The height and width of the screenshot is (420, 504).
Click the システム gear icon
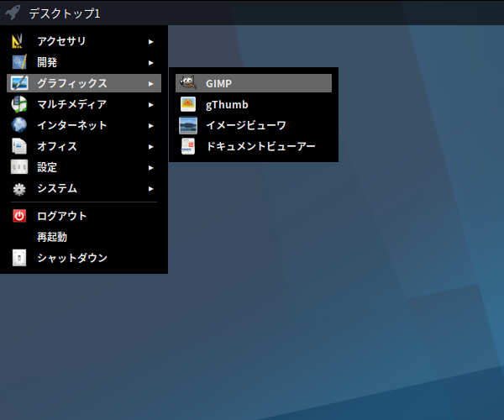pos(19,189)
